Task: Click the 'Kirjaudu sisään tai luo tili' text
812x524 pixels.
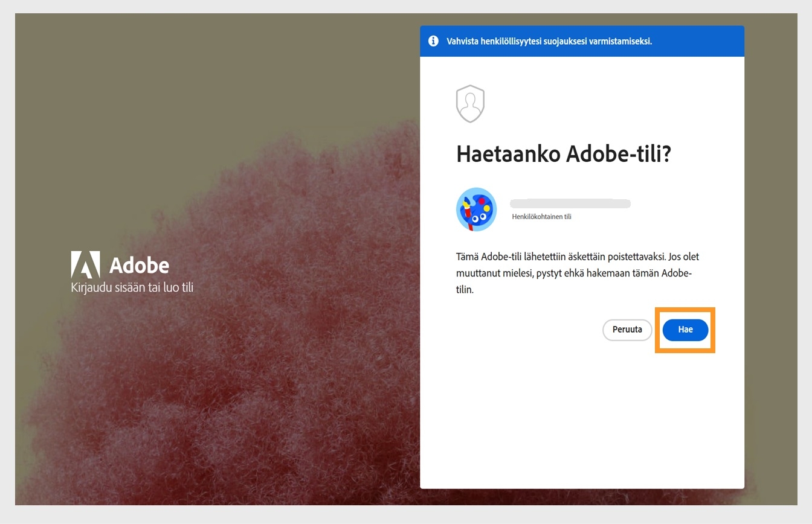Action: [131, 287]
